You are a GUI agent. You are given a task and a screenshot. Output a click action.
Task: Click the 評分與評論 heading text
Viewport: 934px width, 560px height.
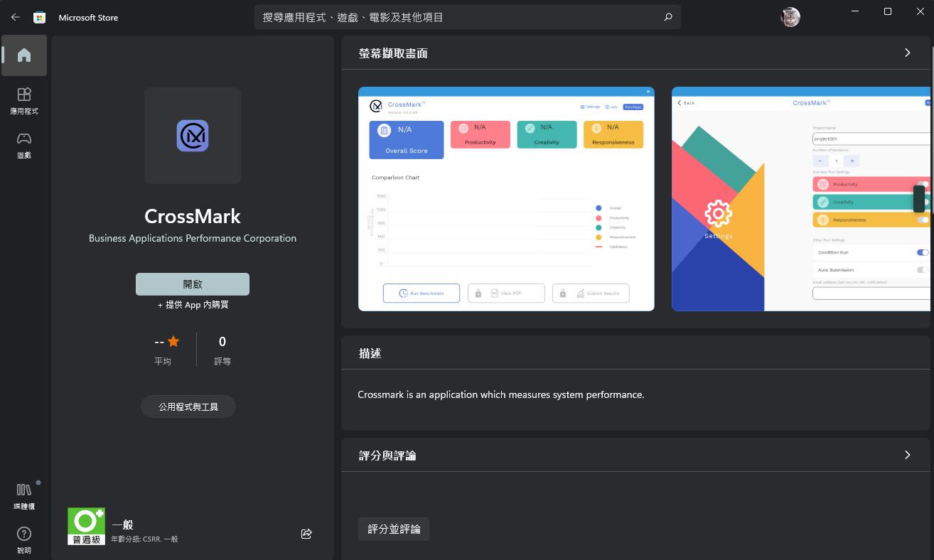(x=388, y=456)
